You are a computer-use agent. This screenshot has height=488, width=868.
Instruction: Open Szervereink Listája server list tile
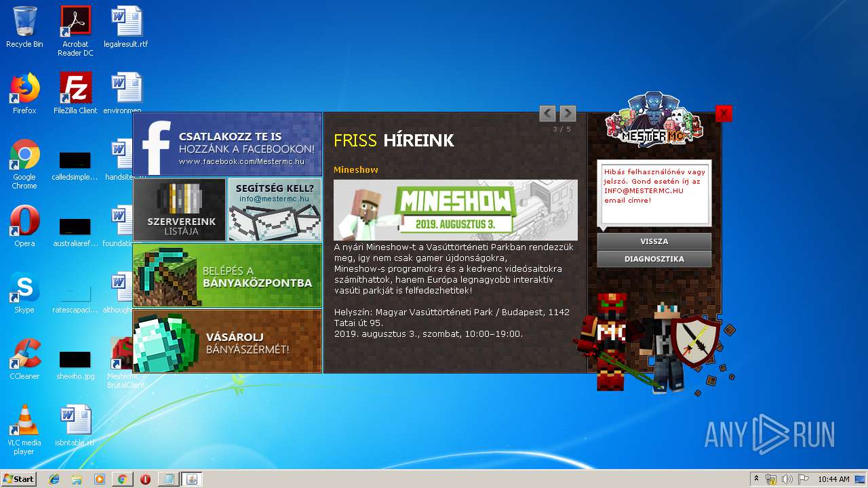coord(180,209)
